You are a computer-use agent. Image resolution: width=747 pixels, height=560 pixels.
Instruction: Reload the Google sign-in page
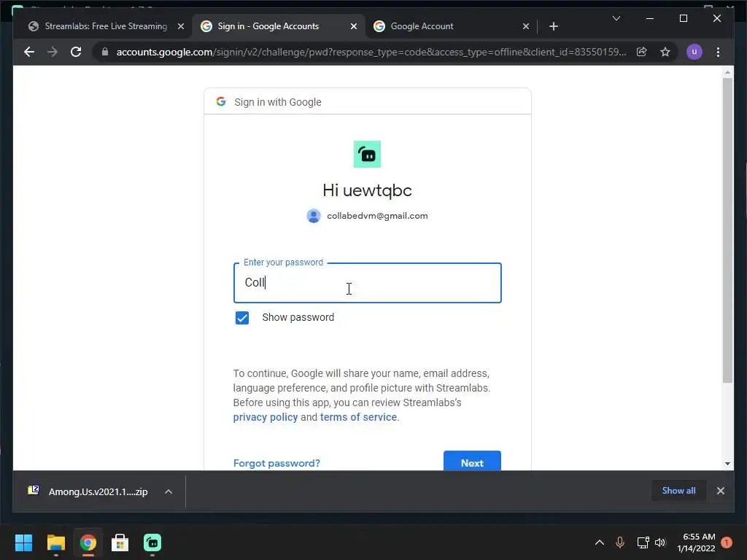coord(76,52)
